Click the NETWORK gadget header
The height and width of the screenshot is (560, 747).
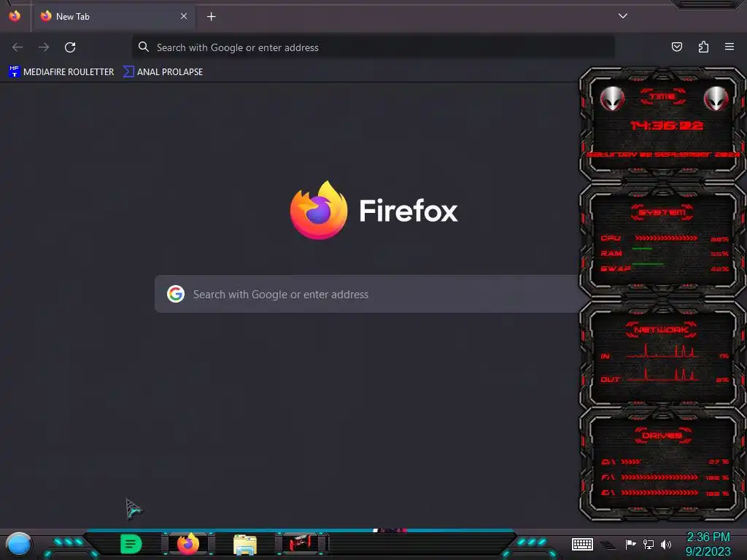click(x=661, y=330)
